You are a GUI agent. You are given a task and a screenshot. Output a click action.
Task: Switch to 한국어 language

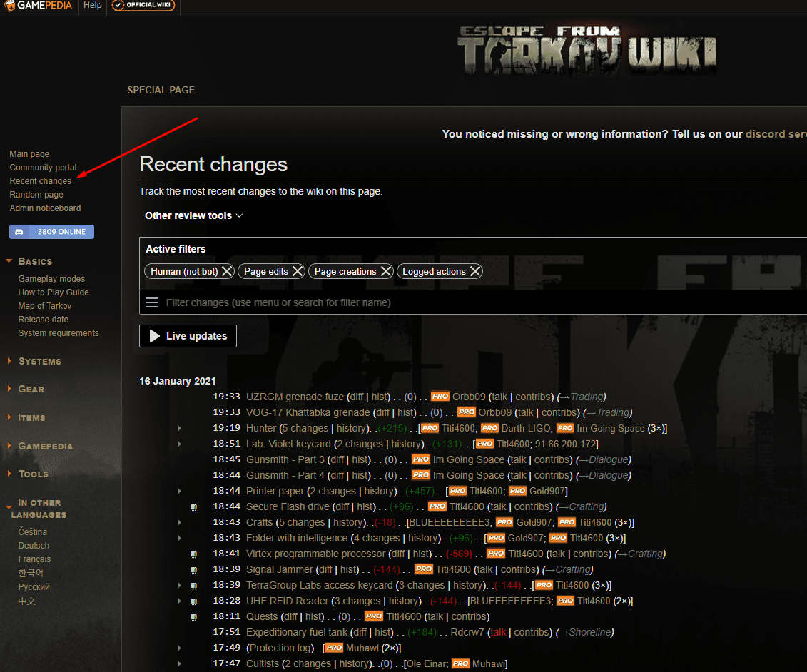coord(31,573)
